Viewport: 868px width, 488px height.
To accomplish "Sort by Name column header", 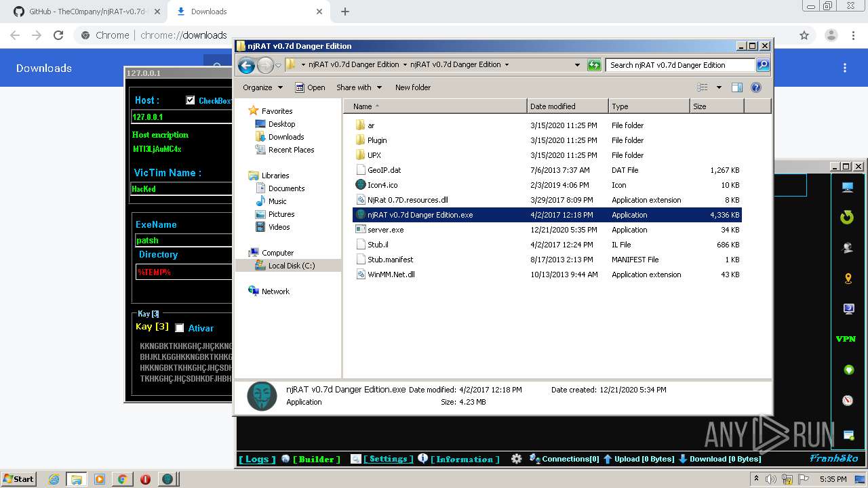I will click(436, 106).
